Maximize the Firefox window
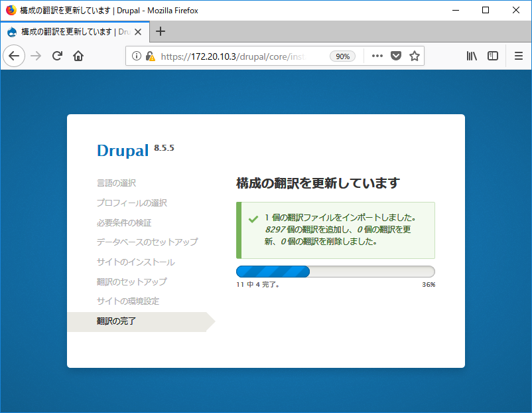Viewport: 532px width, 413px height. 486,10
